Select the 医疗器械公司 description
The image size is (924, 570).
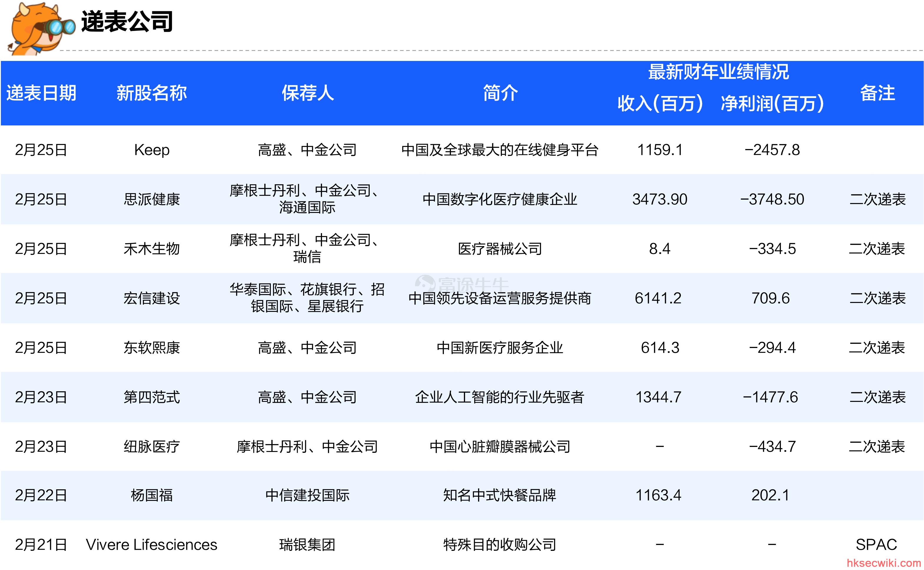pyautogui.click(x=500, y=249)
